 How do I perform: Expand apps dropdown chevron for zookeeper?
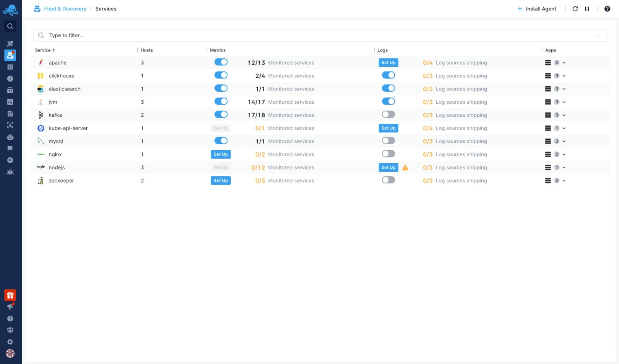[564, 181]
